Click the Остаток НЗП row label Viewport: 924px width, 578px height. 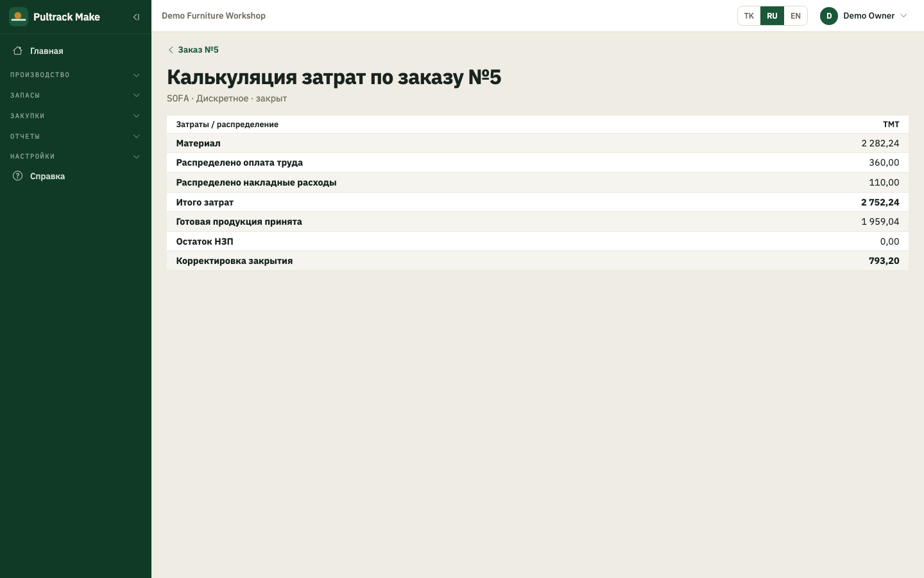(x=205, y=241)
